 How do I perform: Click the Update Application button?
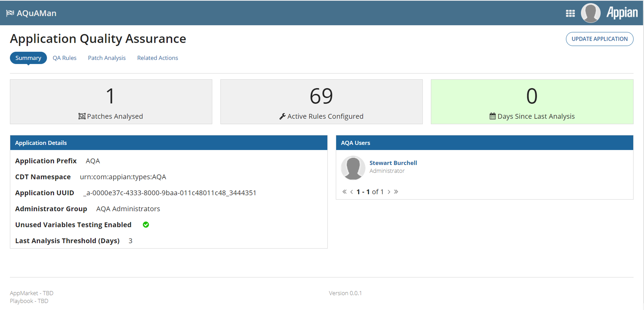pos(600,39)
